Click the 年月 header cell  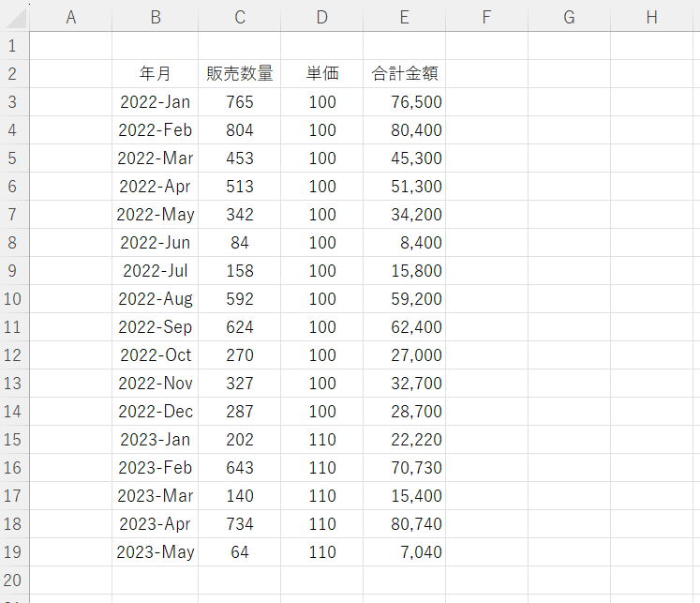pyautogui.click(x=155, y=74)
